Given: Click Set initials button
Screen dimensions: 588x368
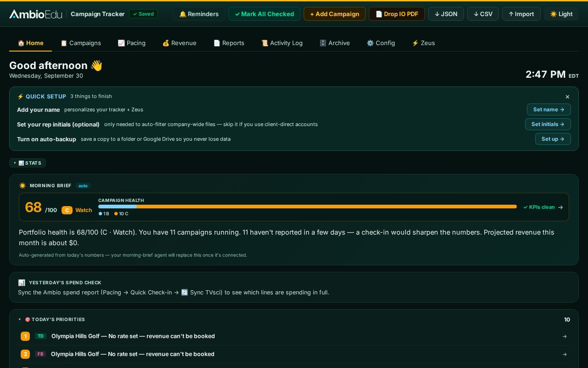Looking at the screenshot, I should (x=548, y=124).
